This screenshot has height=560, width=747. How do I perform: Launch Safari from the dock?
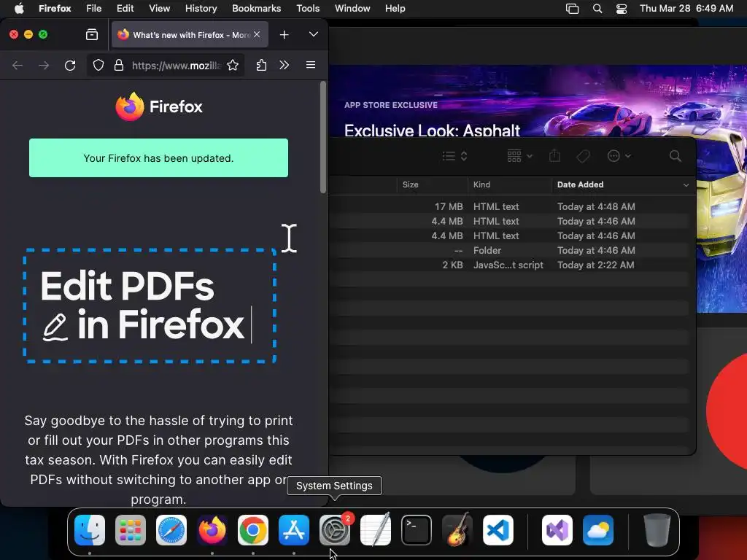(x=171, y=530)
